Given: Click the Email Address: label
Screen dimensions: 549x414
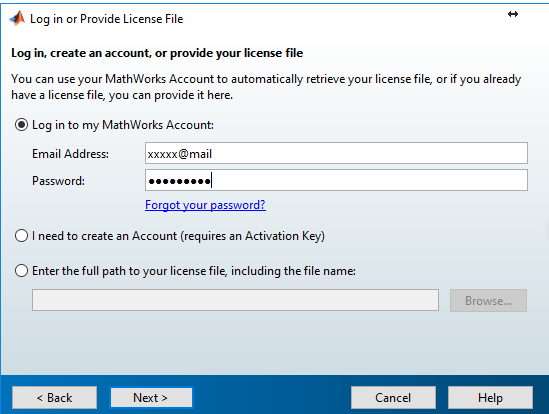Looking at the screenshot, I should (70, 154).
